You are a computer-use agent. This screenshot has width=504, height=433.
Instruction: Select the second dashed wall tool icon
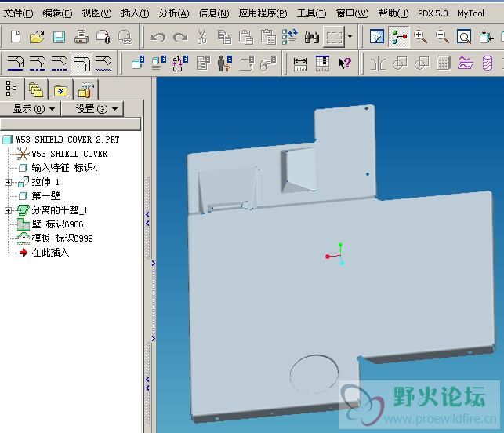click(38, 63)
